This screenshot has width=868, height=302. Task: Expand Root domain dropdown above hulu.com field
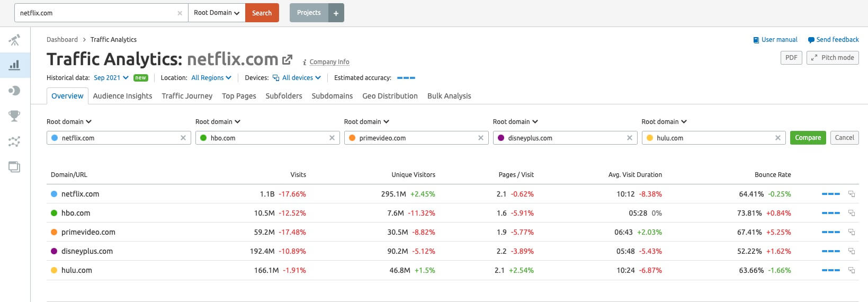664,122
